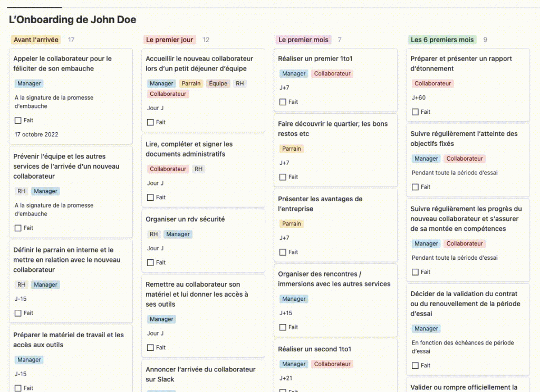Click the "Collaborateur" tag on the rapport d'étonnement card
Viewport: 540px width, 392px height.
click(x=432, y=84)
